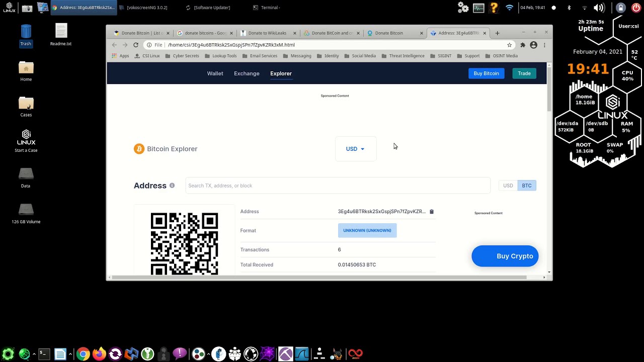Click the lock screen icon in top panel
This screenshot has height=362, width=644.
(621, 8)
